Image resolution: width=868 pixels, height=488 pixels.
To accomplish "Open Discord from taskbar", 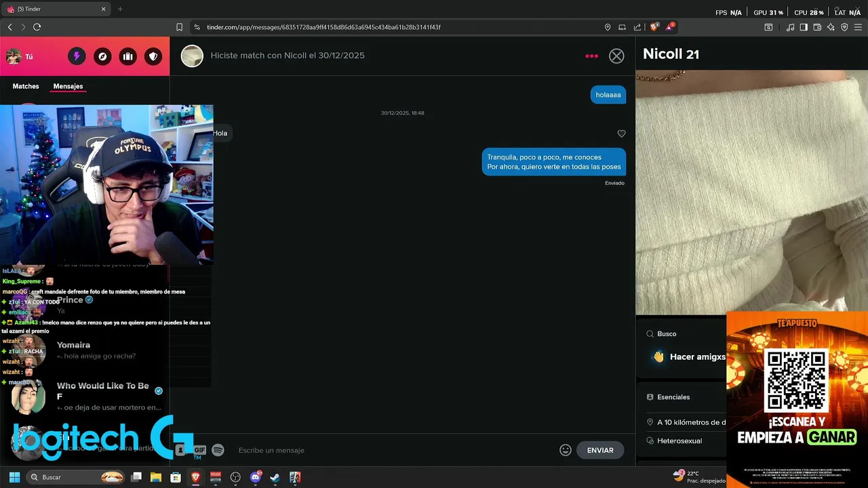I will click(256, 477).
